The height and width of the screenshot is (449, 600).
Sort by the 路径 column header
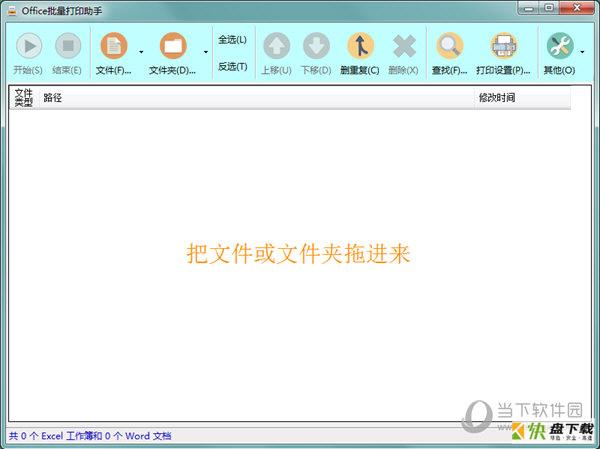pyautogui.click(x=256, y=98)
